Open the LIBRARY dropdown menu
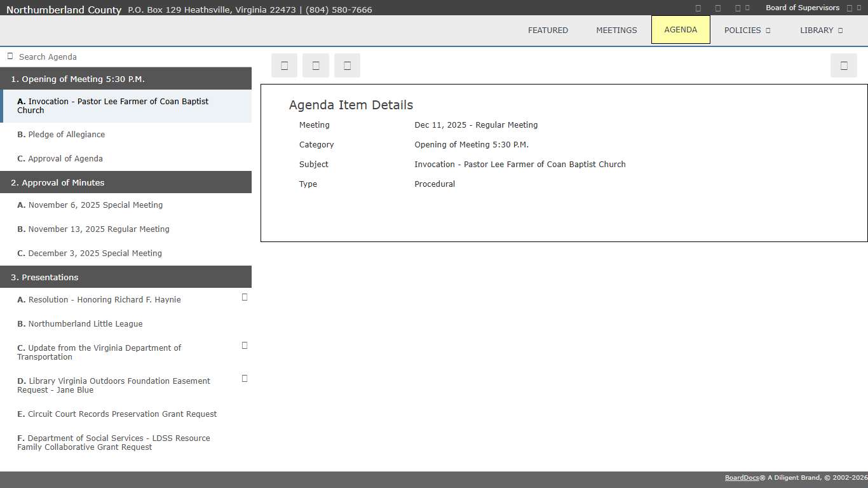Viewport: 868px width, 488px height. [x=820, y=30]
